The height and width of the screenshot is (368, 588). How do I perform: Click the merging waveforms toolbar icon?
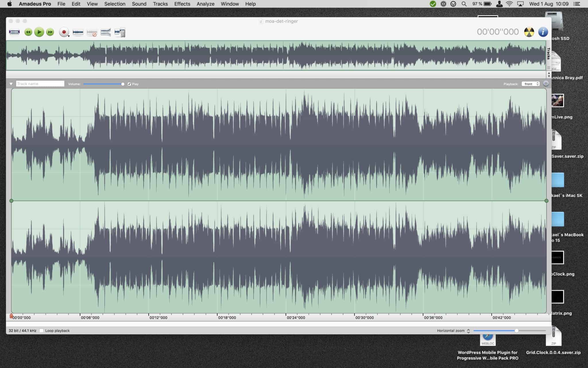point(106,32)
